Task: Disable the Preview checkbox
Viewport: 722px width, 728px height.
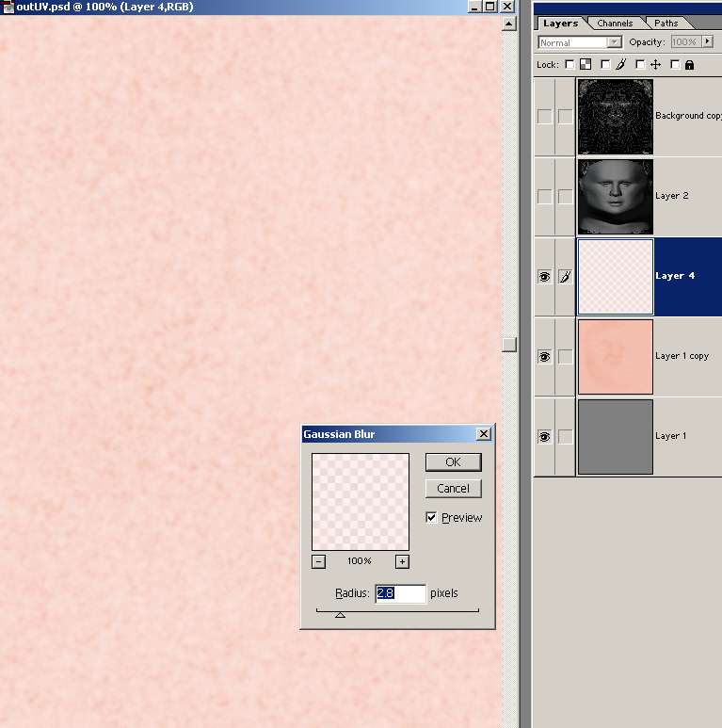Action: click(x=431, y=518)
